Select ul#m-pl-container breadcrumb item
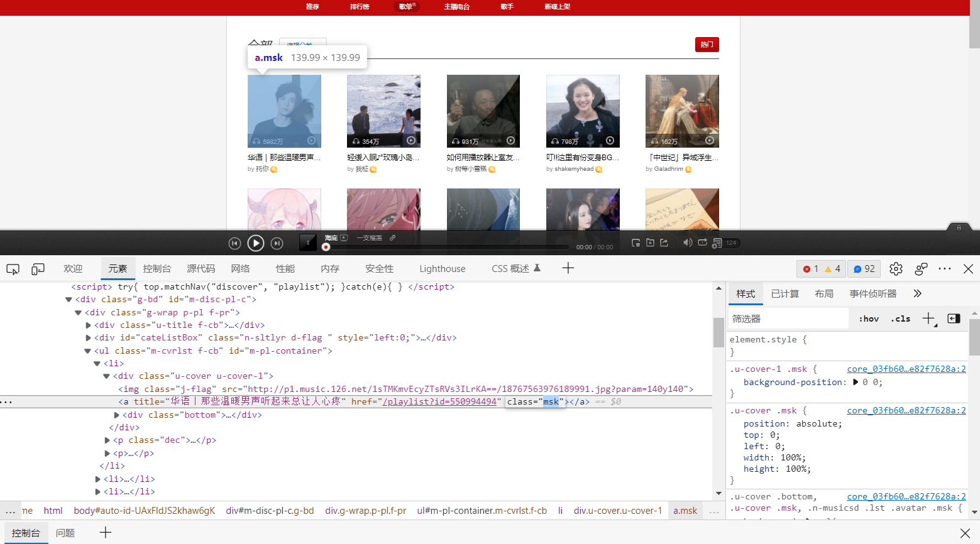980x544 pixels. point(482,511)
